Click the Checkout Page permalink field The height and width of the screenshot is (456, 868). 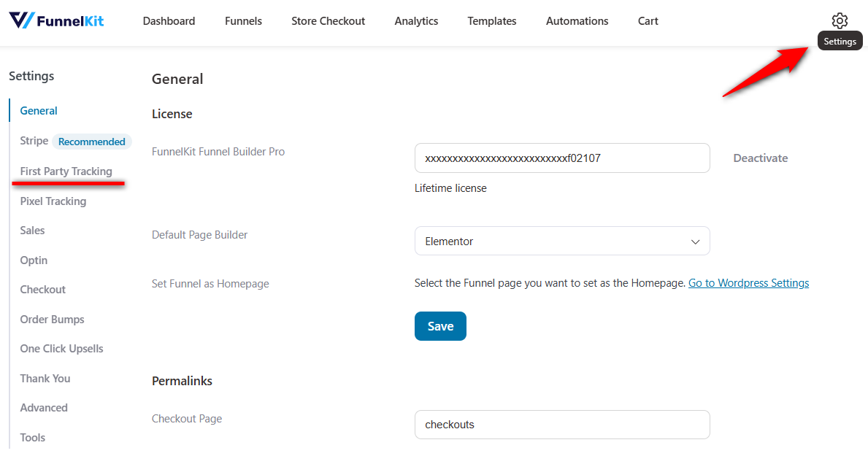[562, 425]
